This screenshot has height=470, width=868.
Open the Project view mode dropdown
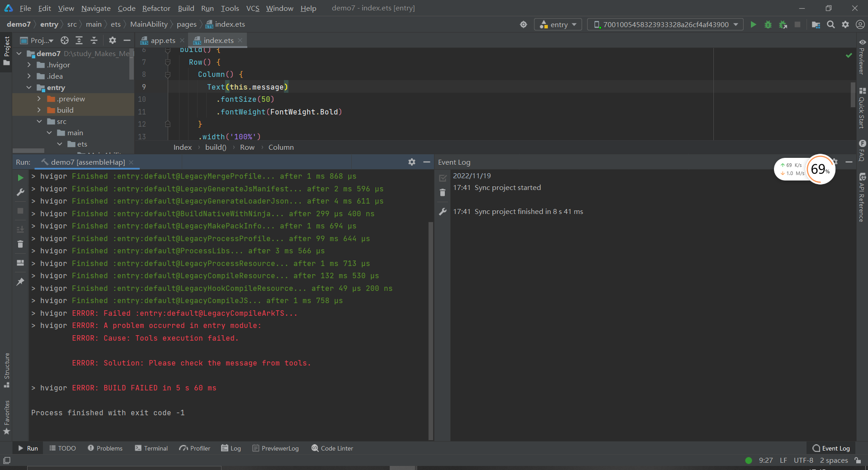pos(37,40)
